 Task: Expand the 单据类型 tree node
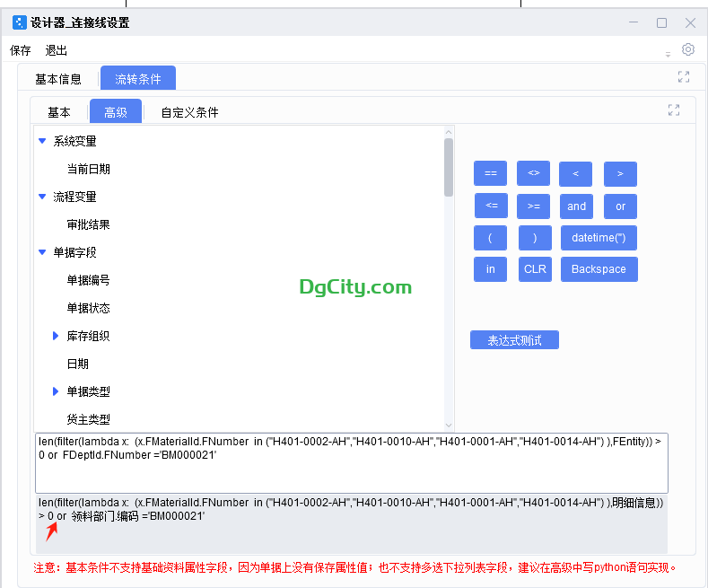pos(56,391)
